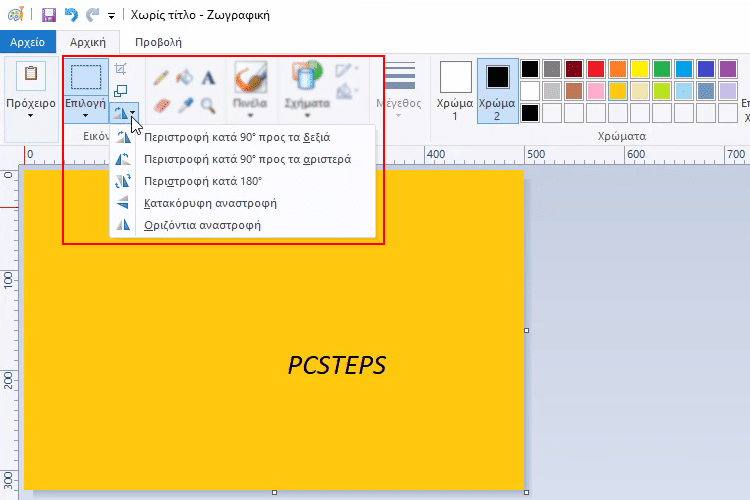Click the Rotate or flip button
Screen dimensions: 750x500
[x=124, y=113]
